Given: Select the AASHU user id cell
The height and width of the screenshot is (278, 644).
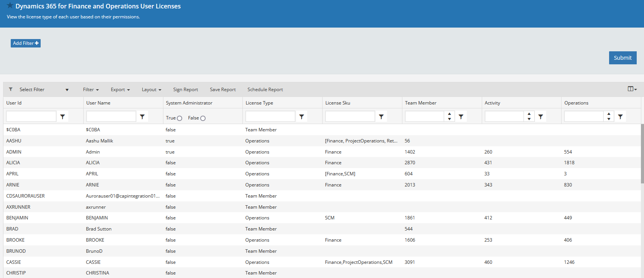Looking at the screenshot, I should [14, 141].
